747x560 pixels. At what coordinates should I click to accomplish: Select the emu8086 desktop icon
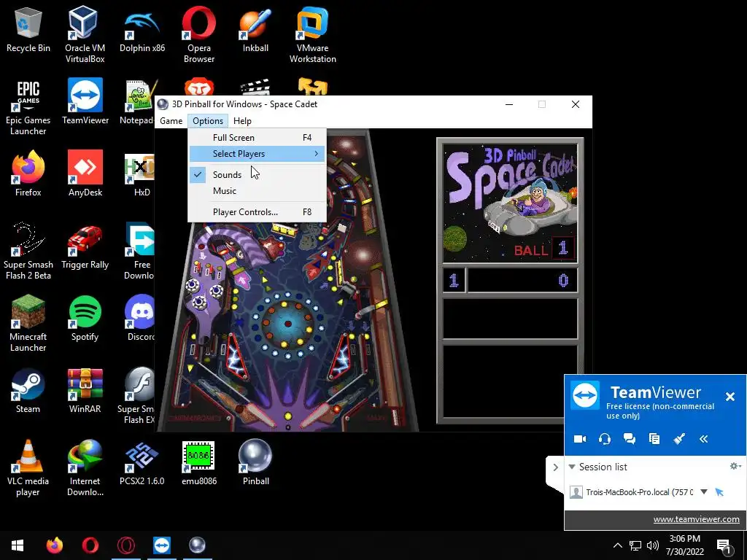point(199,463)
